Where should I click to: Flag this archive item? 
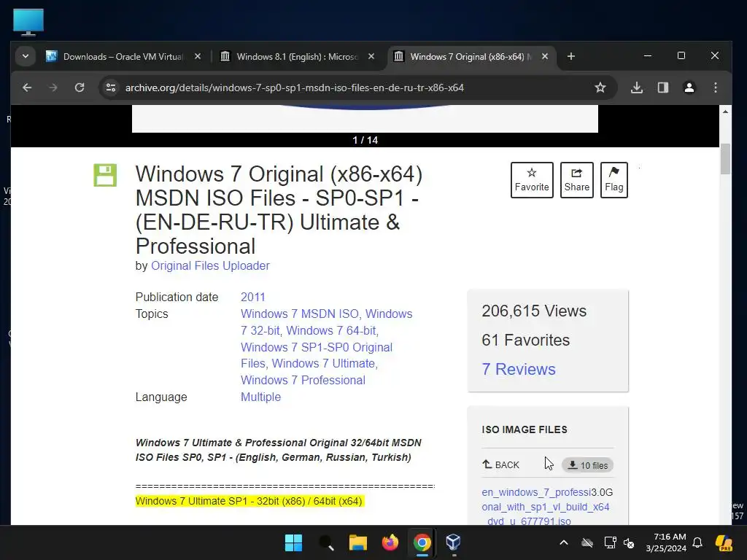pos(614,180)
